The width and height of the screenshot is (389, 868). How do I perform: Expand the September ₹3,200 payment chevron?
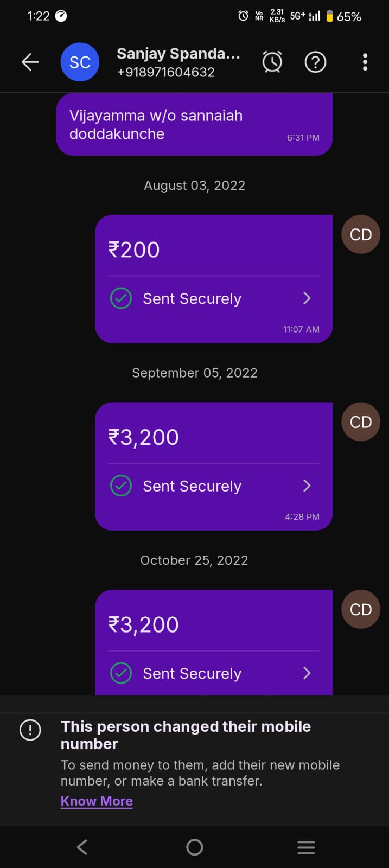[307, 486]
